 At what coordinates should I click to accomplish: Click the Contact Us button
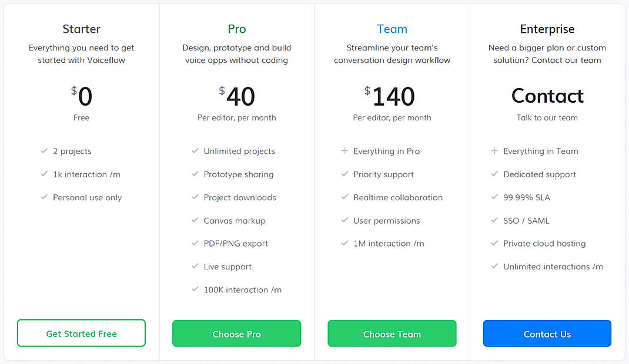click(547, 333)
